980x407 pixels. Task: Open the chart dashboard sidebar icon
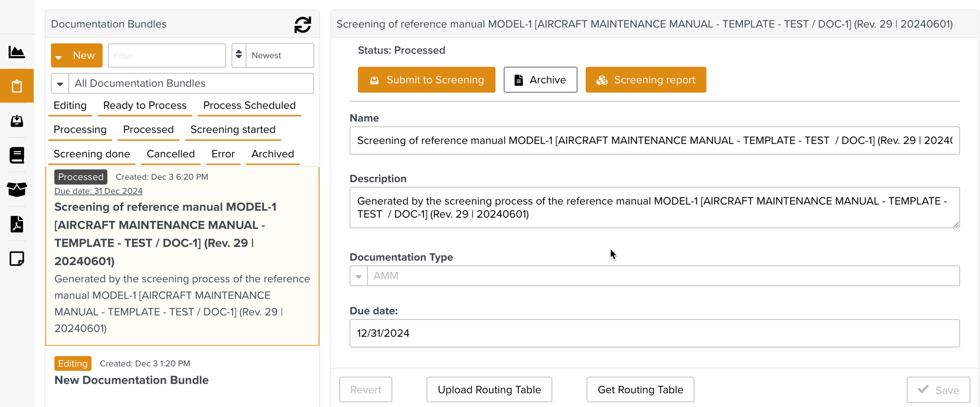click(x=17, y=52)
